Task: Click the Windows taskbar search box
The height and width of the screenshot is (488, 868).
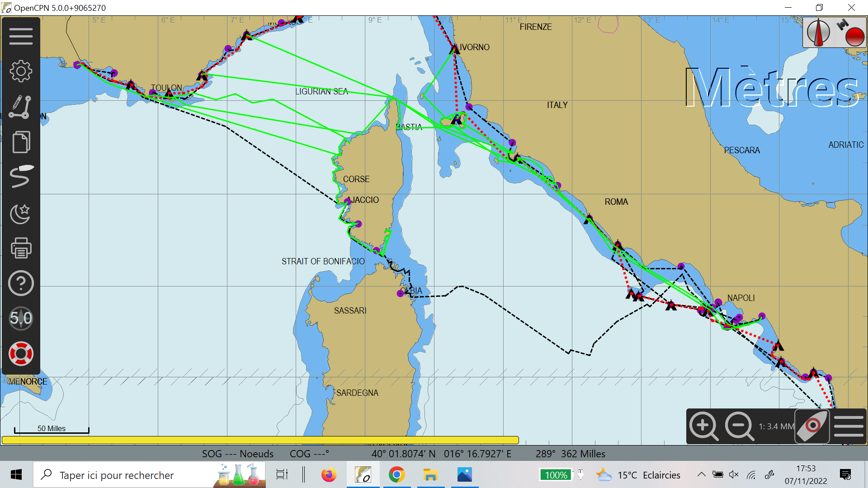Action: (149, 475)
